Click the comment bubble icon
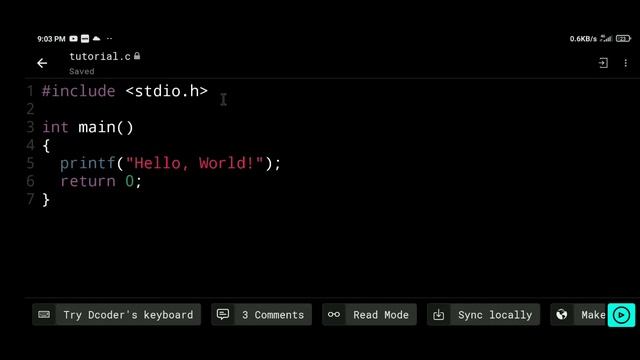Image resolution: width=640 pixels, height=360 pixels. (x=223, y=314)
